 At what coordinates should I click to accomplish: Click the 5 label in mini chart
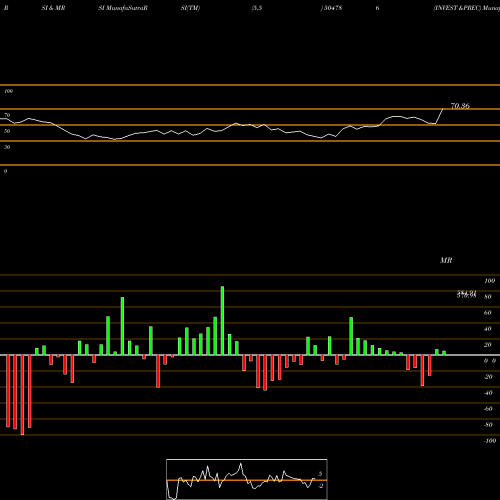[320, 474]
